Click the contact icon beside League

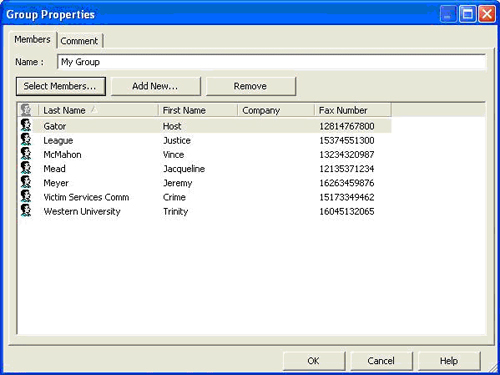tap(26, 139)
